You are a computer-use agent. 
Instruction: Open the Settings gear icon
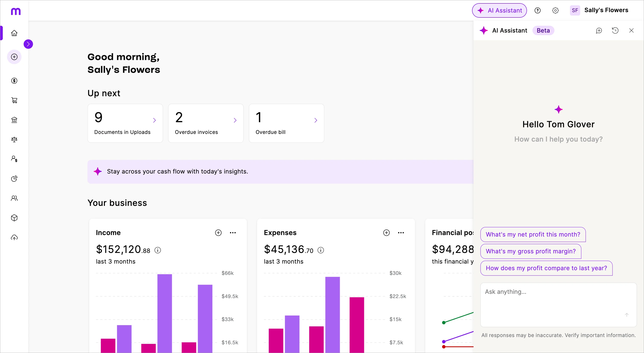tap(555, 10)
